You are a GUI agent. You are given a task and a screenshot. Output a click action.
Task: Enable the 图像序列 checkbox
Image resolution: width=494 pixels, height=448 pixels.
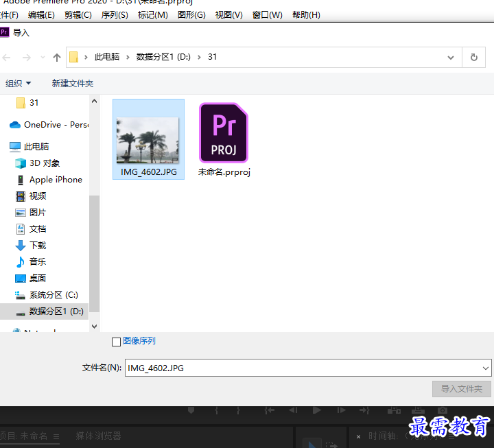click(x=116, y=342)
